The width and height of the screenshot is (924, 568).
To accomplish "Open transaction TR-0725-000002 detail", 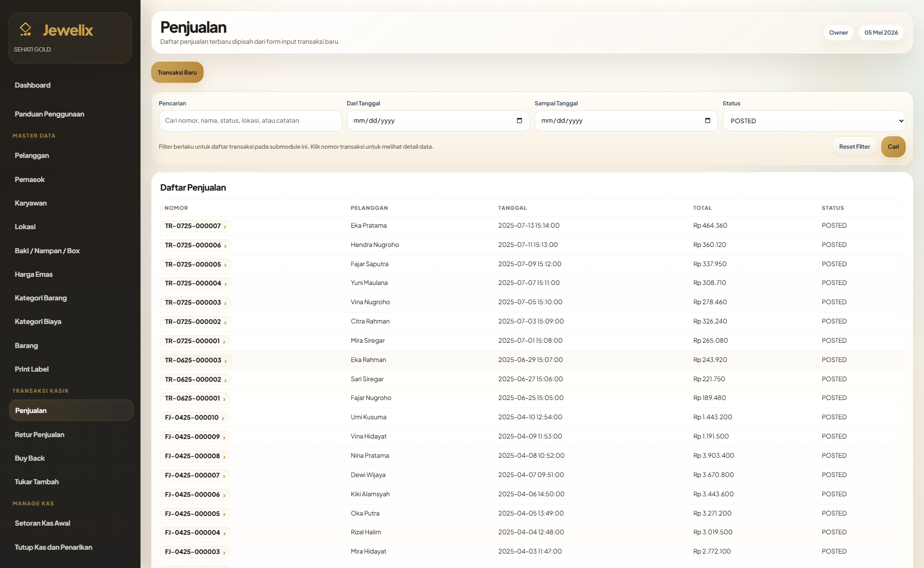I will click(196, 322).
